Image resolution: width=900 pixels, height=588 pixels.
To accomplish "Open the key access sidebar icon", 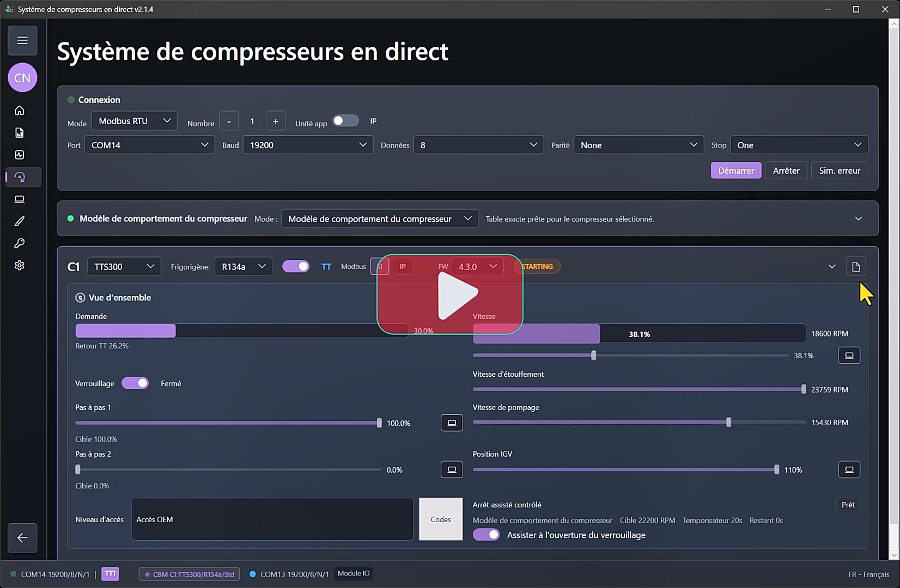I will (x=20, y=243).
